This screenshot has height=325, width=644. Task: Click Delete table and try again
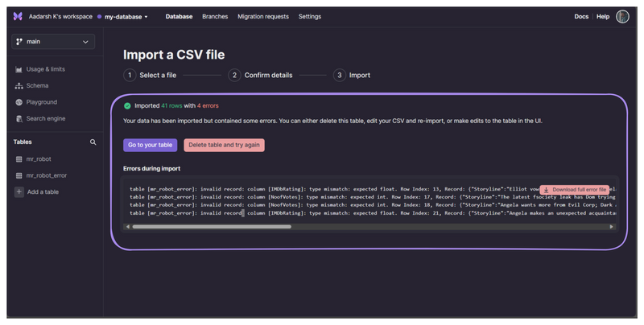[225, 146]
